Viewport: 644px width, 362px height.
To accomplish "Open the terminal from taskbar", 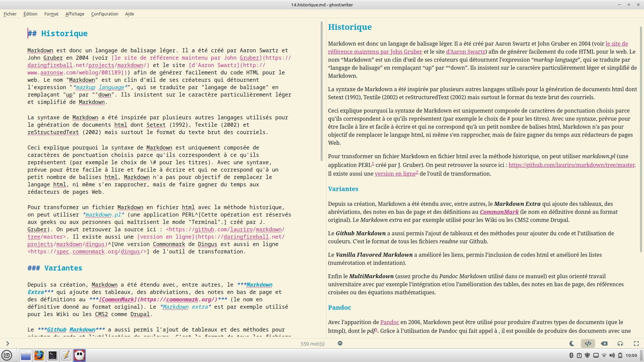I will tap(53, 355).
